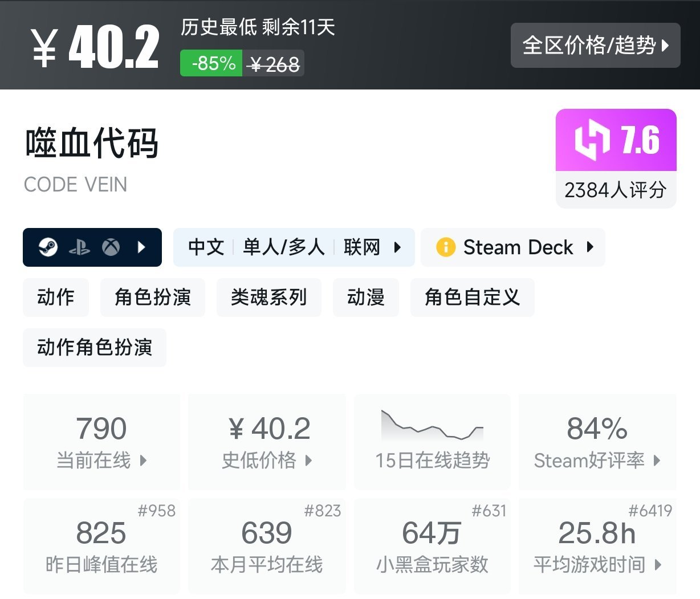Screen dimensions: 700x599
Task: View 史低价格 lowest price history
Action: 267,442
